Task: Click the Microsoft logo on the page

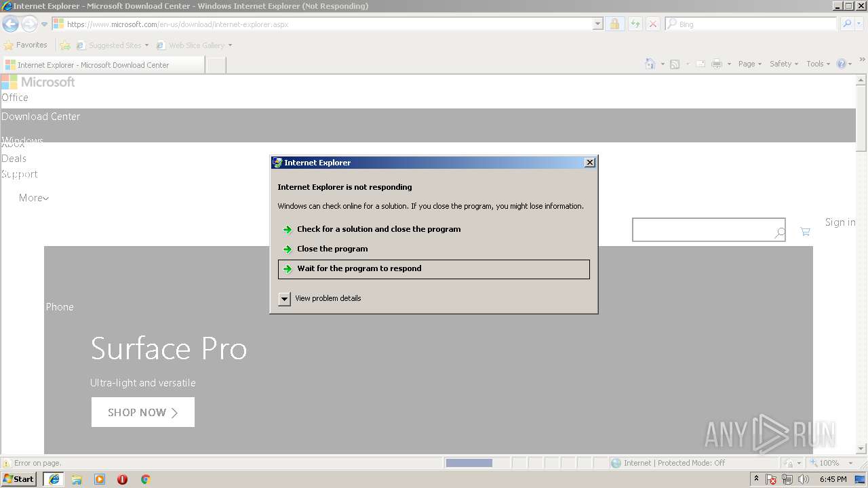Action: 38,82
